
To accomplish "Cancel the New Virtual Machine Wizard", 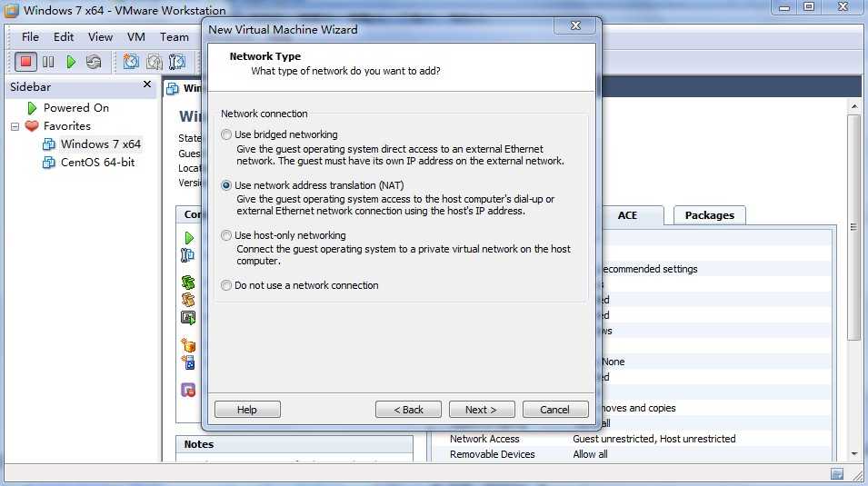I will (554, 410).
